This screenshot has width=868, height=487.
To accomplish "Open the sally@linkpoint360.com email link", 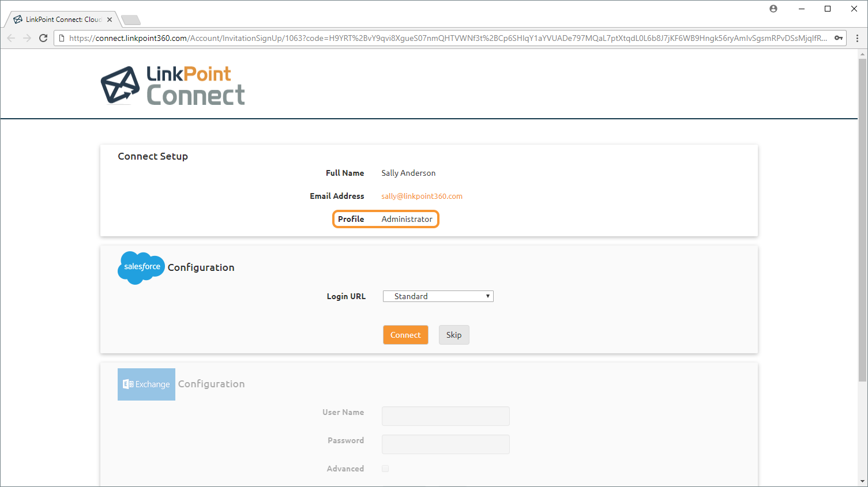I will click(422, 197).
